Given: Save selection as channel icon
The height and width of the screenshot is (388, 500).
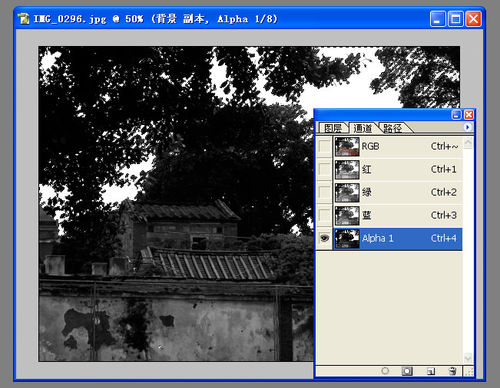Looking at the screenshot, I should pyautogui.click(x=407, y=371).
